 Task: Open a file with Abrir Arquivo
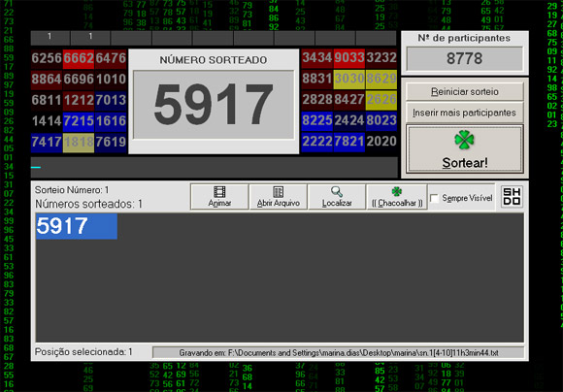click(279, 197)
